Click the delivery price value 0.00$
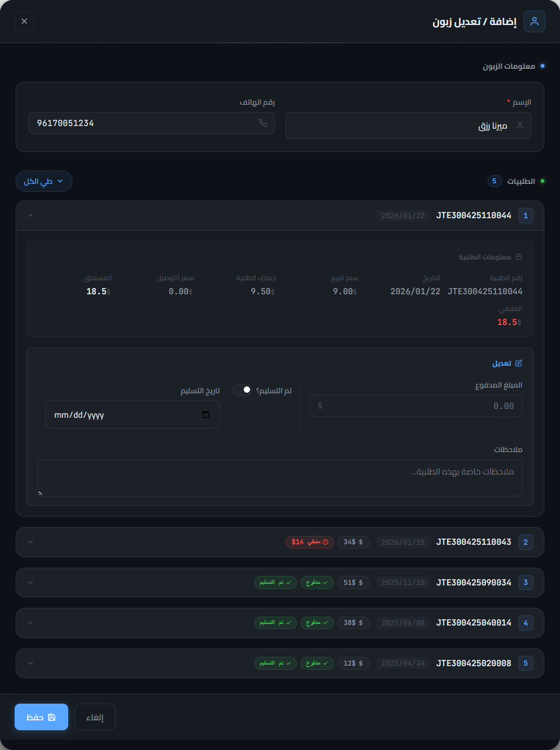The width and height of the screenshot is (560, 750). tap(181, 292)
